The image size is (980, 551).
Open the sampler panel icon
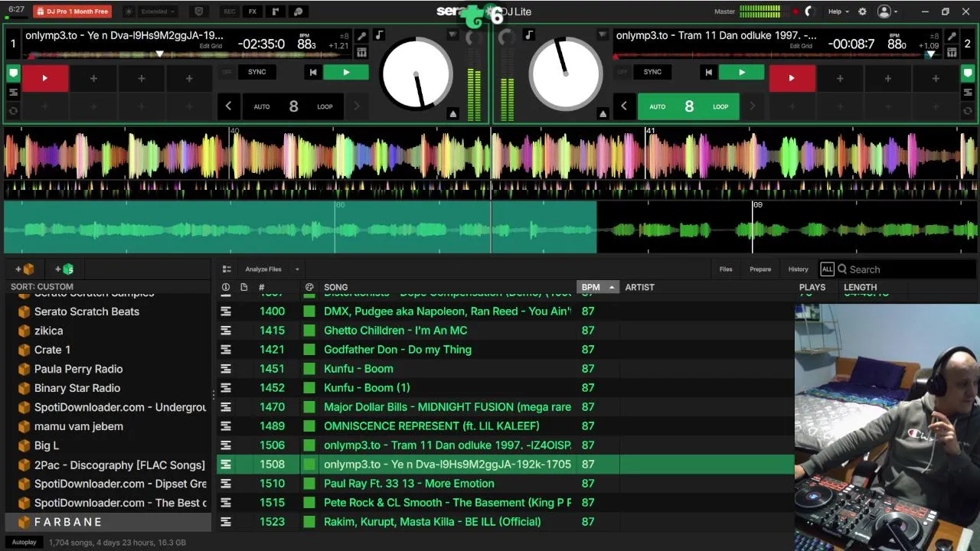tap(276, 11)
